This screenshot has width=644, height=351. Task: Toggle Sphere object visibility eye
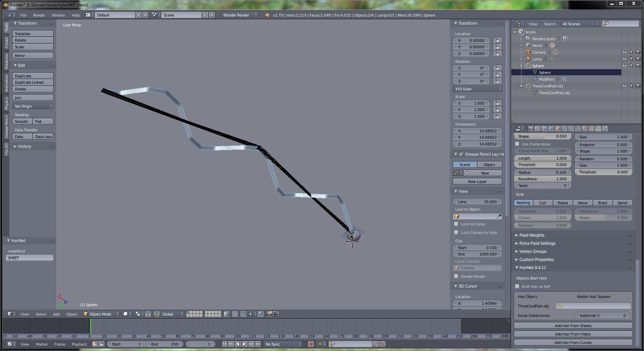(625, 65)
